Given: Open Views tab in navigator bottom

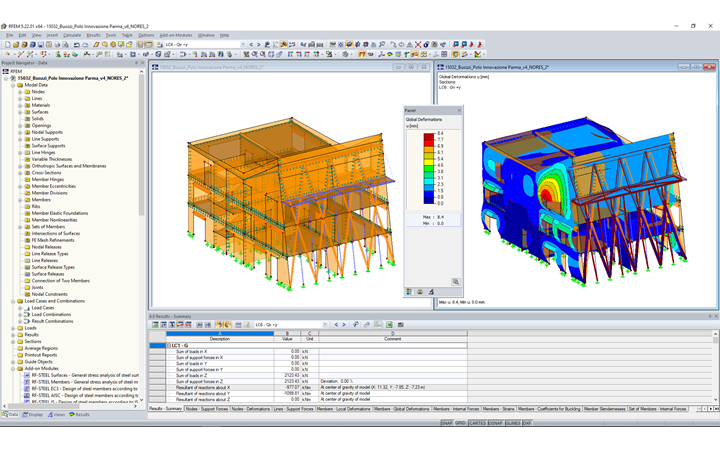Looking at the screenshot, I should click(56, 415).
